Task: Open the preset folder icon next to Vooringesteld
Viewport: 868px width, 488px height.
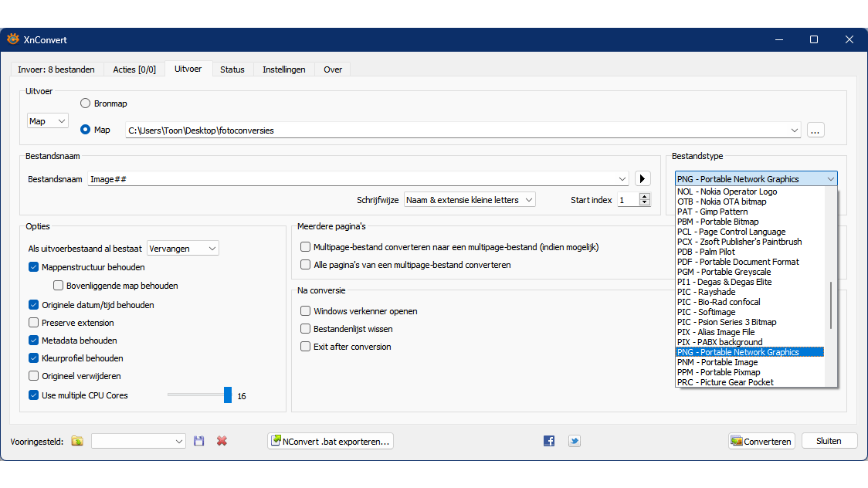Action: 77,441
